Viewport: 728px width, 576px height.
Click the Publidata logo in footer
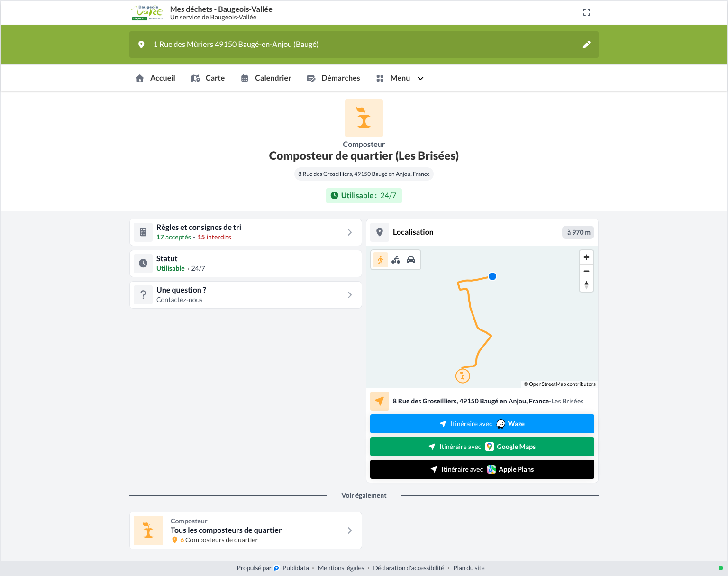pos(277,568)
